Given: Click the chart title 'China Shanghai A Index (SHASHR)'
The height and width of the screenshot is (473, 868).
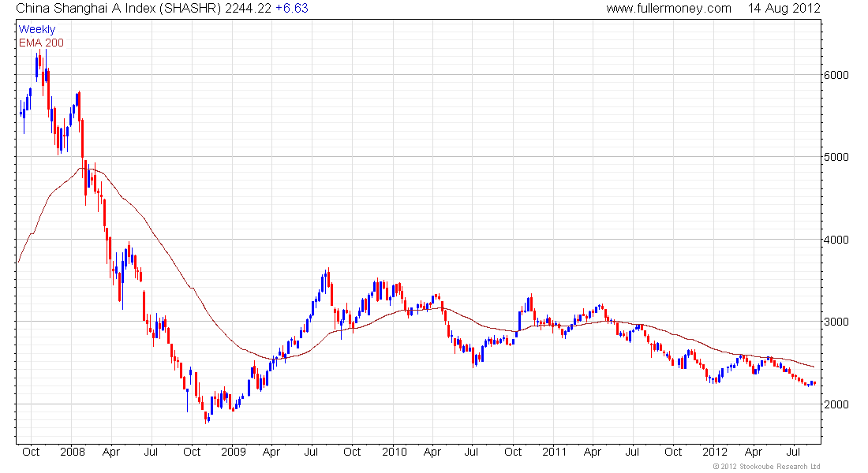Looking at the screenshot, I should [119, 9].
